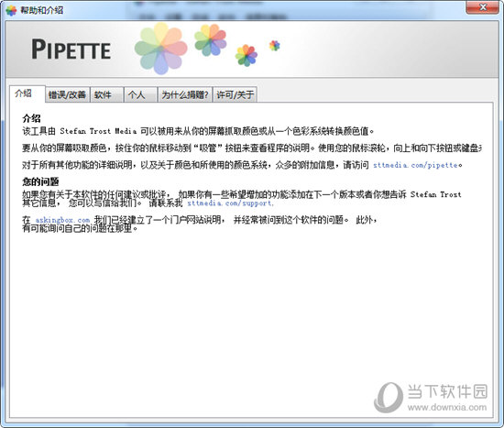This screenshot has height=428, width=504.
Task: Open the sttmedia.com/pipette link
Action: point(416,165)
